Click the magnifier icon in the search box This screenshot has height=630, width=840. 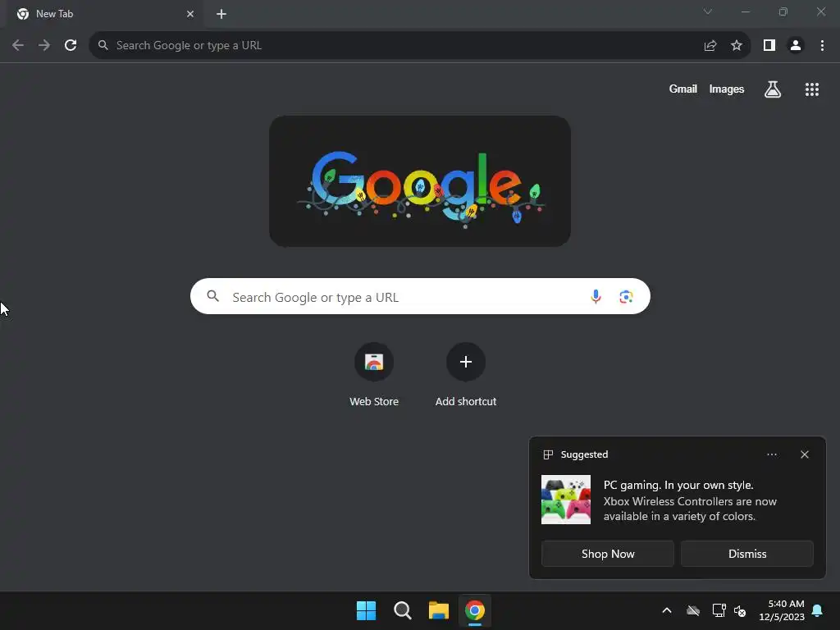[x=212, y=295]
